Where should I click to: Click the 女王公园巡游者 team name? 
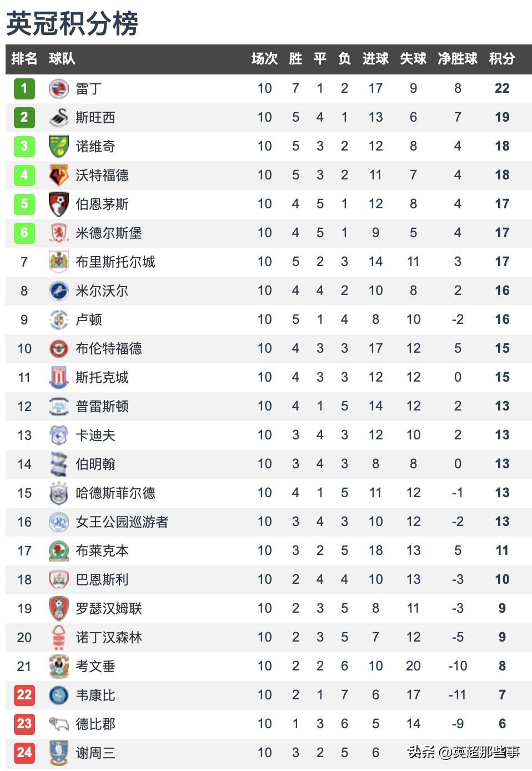122,522
